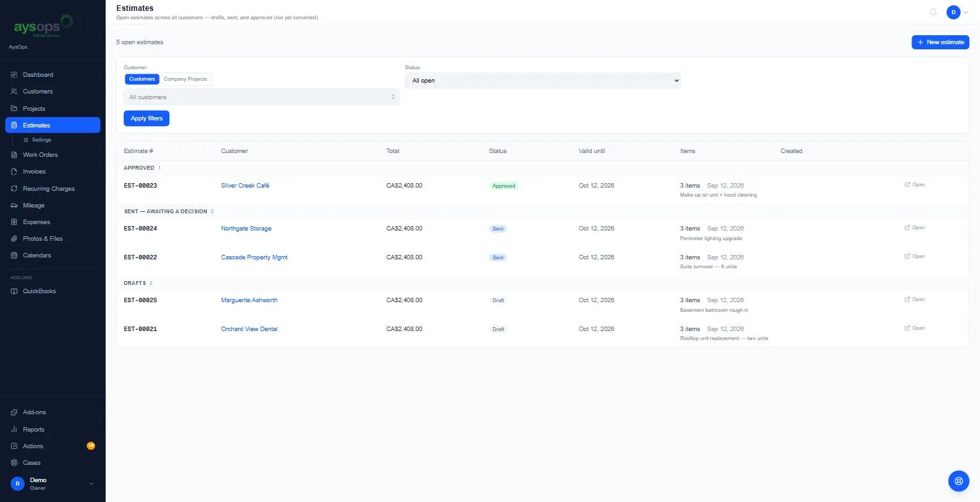This screenshot has height=502, width=980.
Task: Click Open for estimate EST-00025
Action: [x=915, y=300]
